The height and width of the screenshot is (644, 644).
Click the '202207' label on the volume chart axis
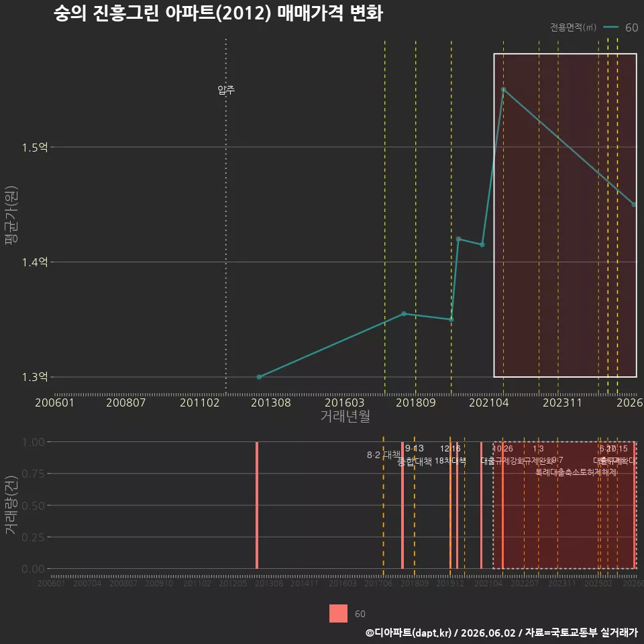[x=525, y=583]
